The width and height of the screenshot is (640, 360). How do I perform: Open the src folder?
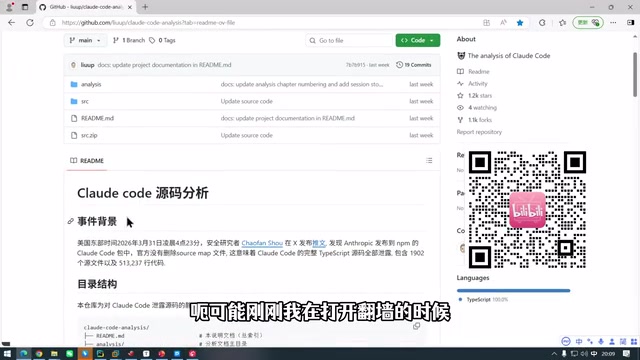[85, 101]
